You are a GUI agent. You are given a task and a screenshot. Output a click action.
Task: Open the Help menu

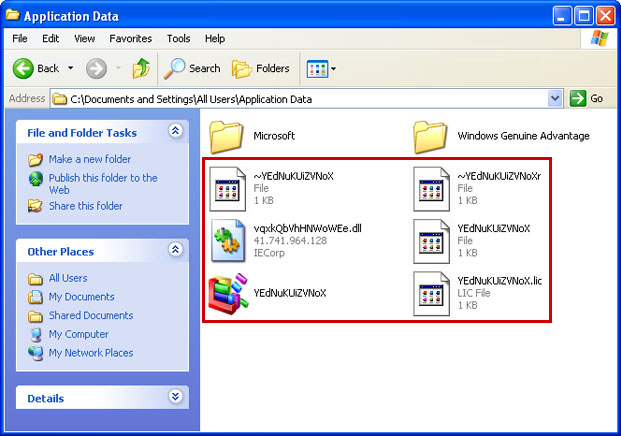click(215, 38)
